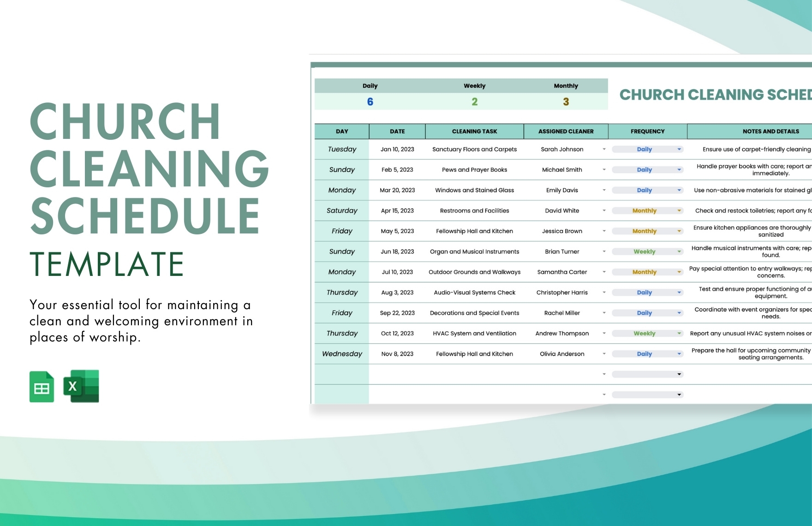Image resolution: width=812 pixels, height=526 pixels.
Task: Click the Microsoft Excel icon
Action: click(x=82, y=386)
